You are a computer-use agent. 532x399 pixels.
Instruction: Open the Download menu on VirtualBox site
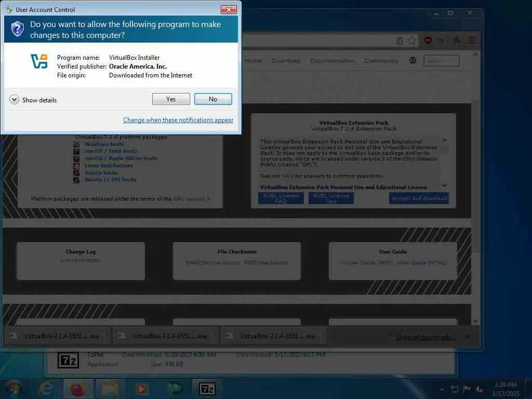[286, 61]
